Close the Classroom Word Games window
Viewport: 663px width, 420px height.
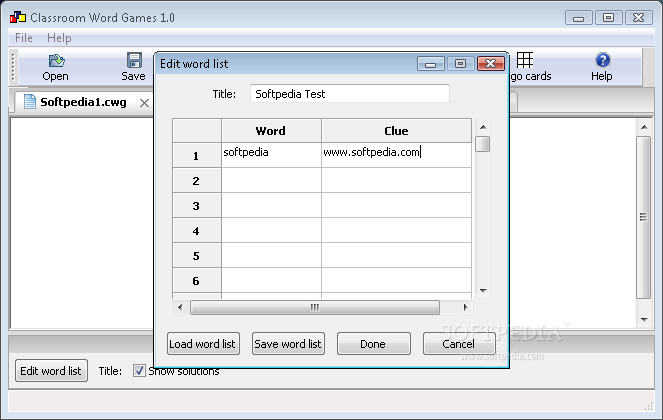coord(639,18)
